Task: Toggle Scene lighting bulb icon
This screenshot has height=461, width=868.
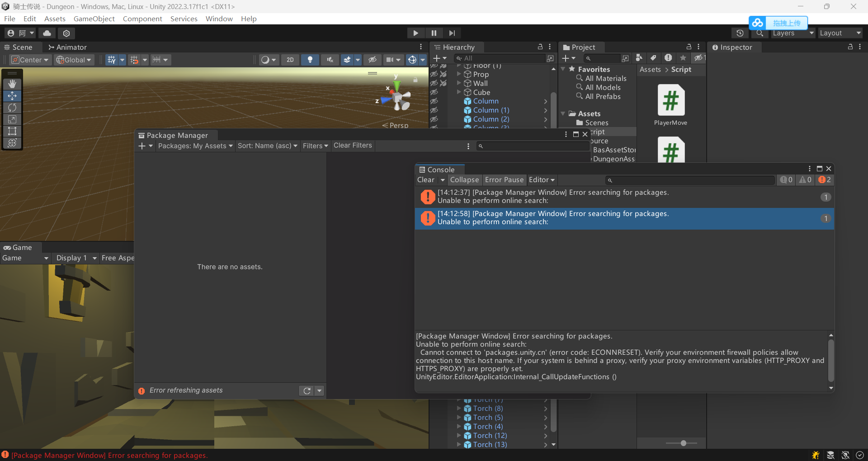Action: [x=310, y=60]
